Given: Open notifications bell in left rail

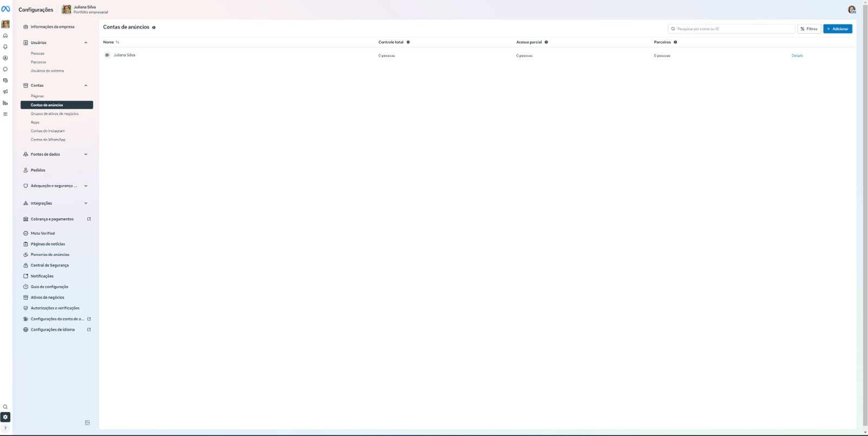Looking at the screenshot, I should (x=5, y=47).
